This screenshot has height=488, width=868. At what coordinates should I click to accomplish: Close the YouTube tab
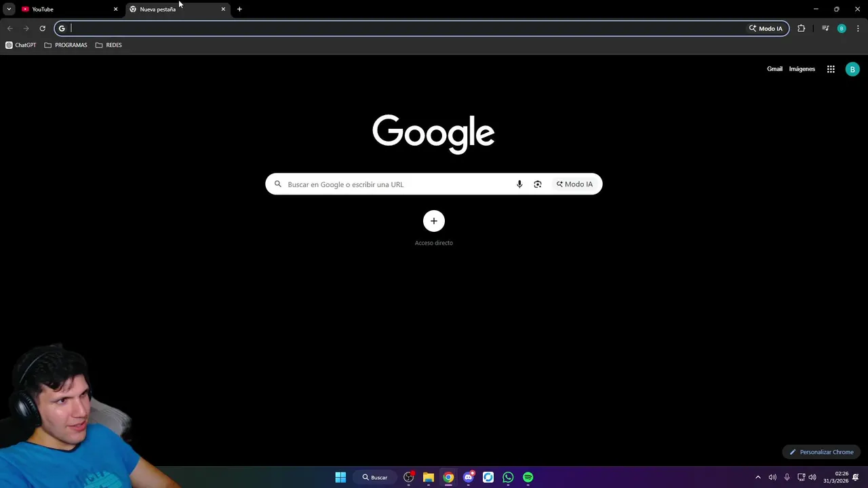[115, 9]
